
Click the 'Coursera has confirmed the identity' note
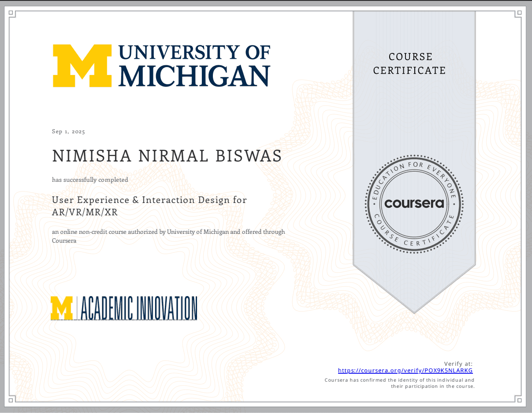[x=399, y=383]
